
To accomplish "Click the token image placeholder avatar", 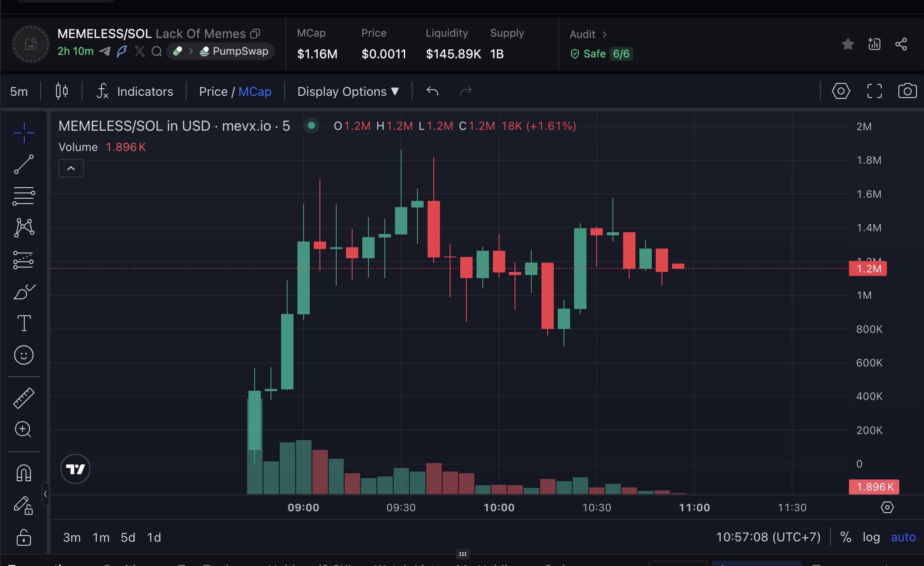I will tap(31, 44).
